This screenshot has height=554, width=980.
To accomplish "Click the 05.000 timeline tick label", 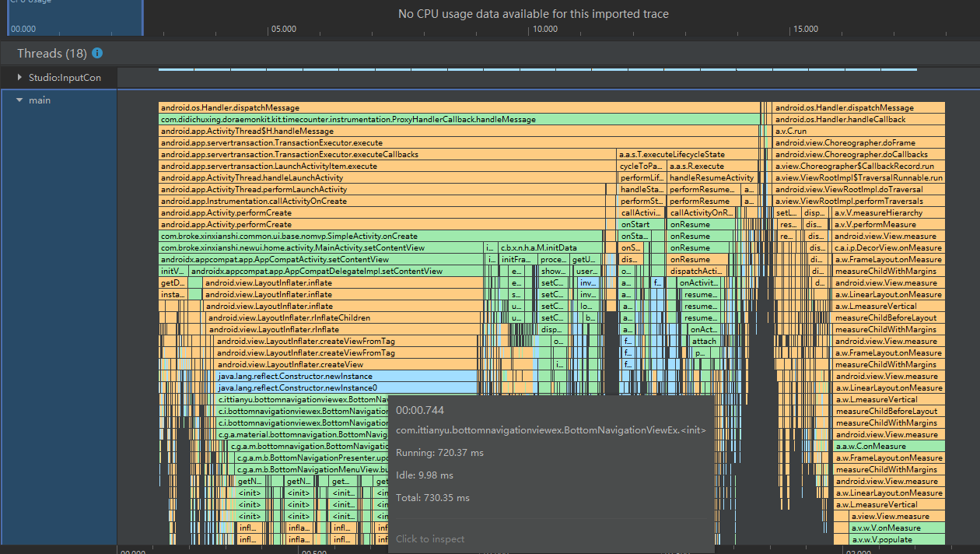I will point(283,29).
